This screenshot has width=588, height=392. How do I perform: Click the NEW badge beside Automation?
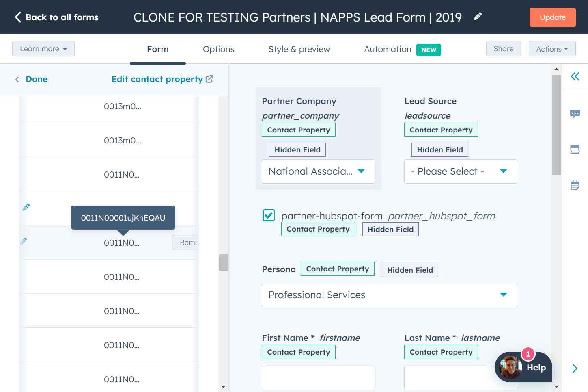click(x=429, y=50)
